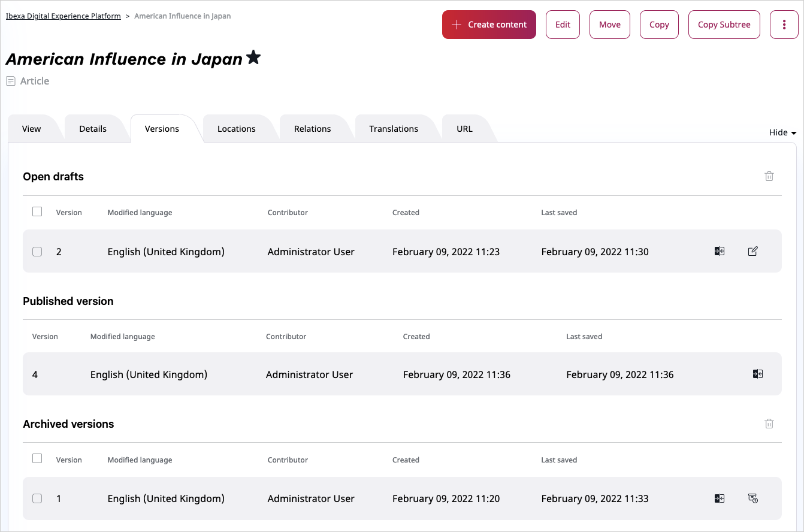Click Administrator User in draft version 2 row

click(x=311, y=252)
